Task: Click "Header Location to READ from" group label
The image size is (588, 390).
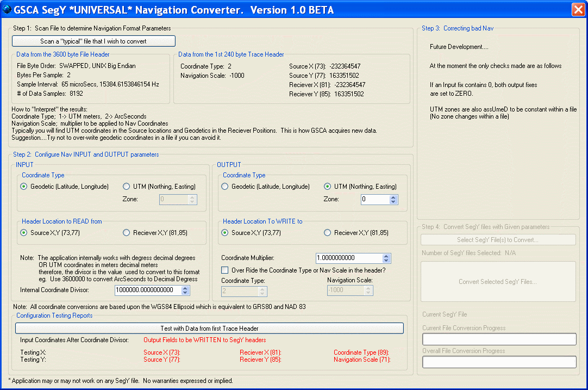Action: [62, 221]
